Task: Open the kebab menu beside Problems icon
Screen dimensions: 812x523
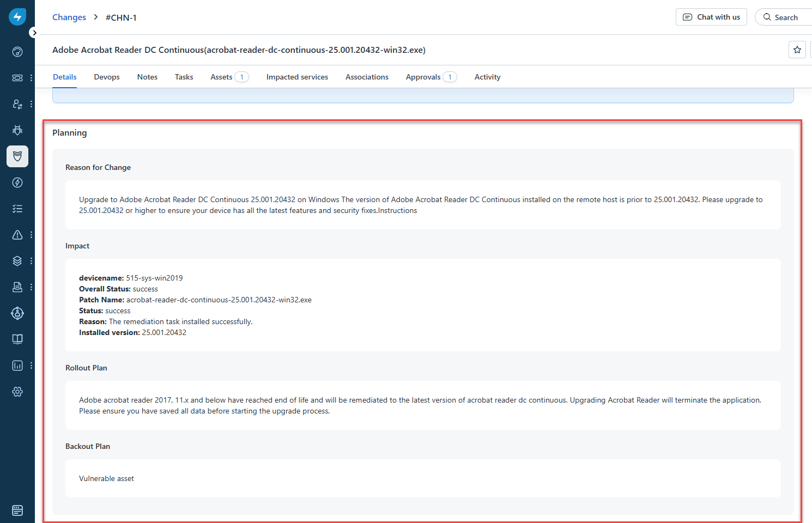Action: coord(31,104)
